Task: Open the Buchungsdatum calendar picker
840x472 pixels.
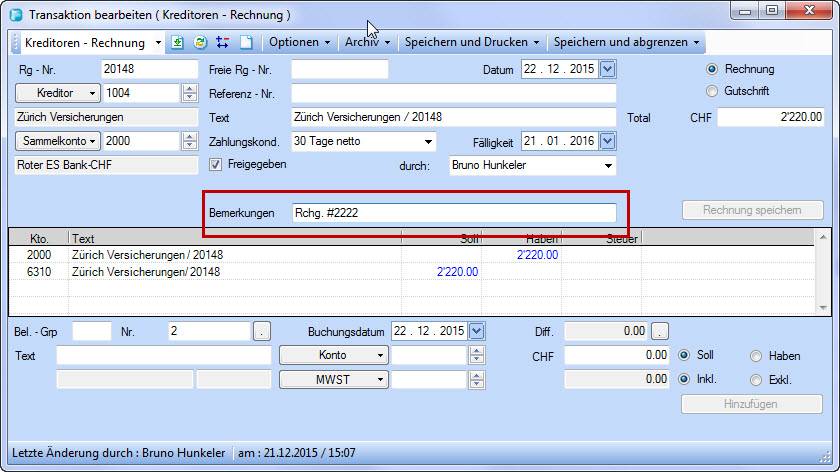Action: tap(476, 331)
